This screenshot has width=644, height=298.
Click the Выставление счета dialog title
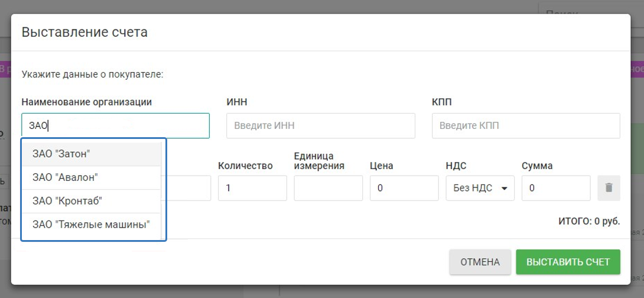[84, 32]
